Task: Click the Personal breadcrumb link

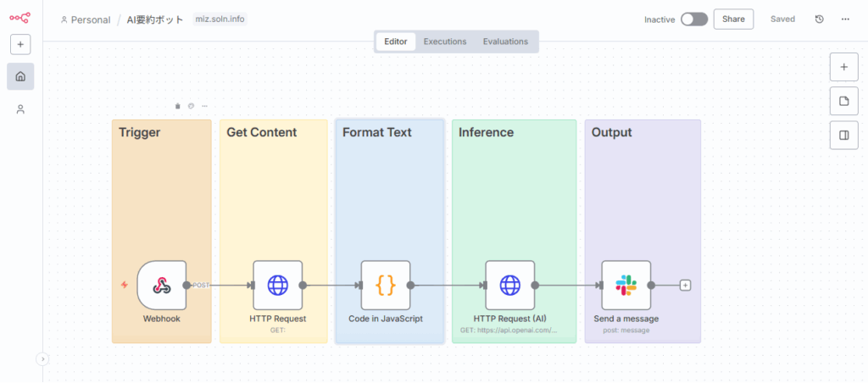Action: point(90,19)
